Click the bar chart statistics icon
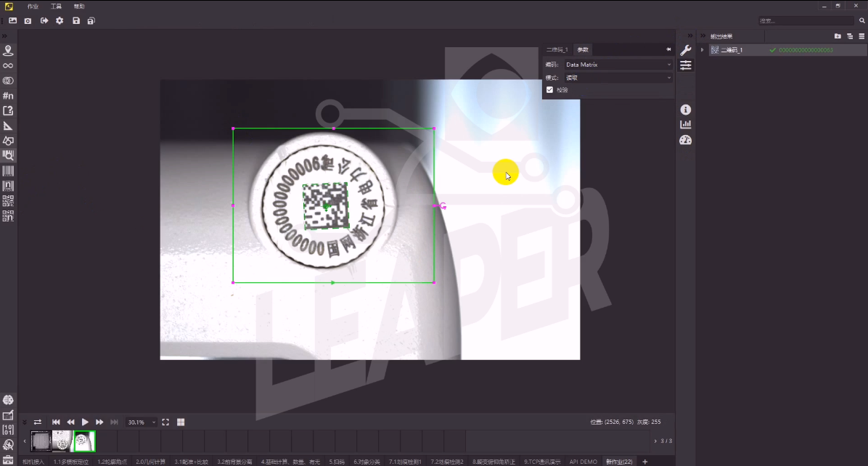 [x=685, y=125]
